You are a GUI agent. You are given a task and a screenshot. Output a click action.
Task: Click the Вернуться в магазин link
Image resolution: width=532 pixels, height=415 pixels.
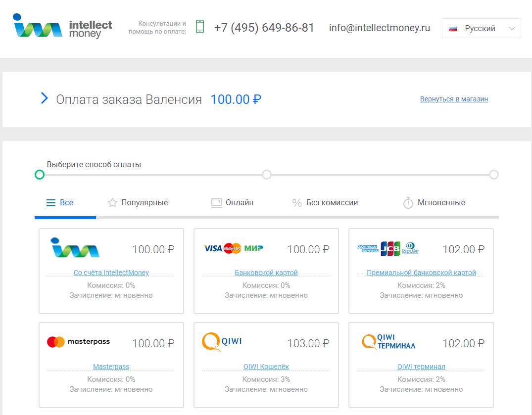click(x=454, y=99)
